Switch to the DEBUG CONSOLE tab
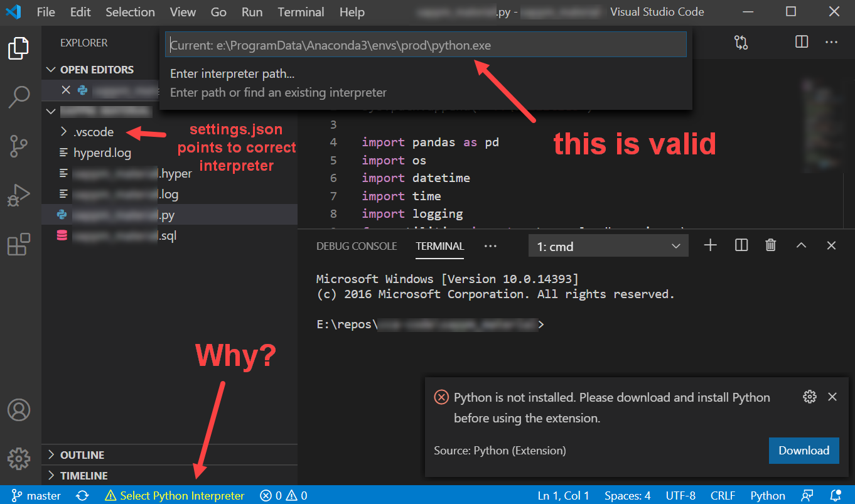This screenshot has height=504, width=855. tap(356, 247)
